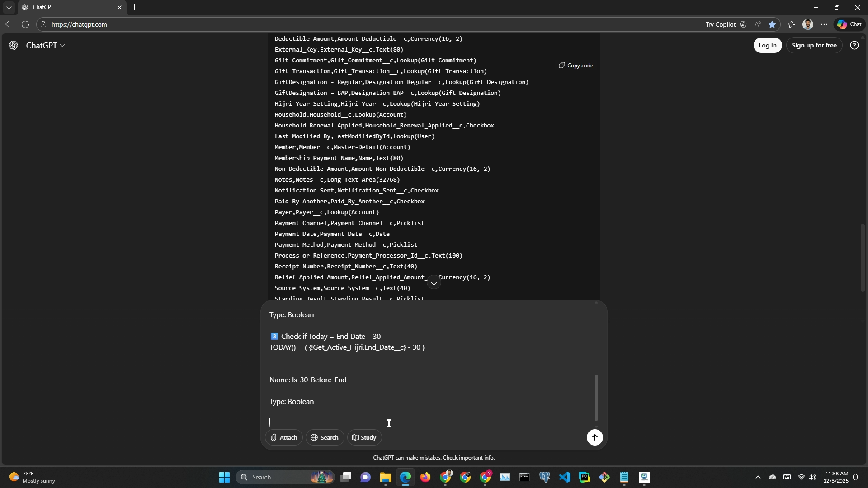Click the browser refresh icon
This screenshot has width=868, height=488.
25,24
